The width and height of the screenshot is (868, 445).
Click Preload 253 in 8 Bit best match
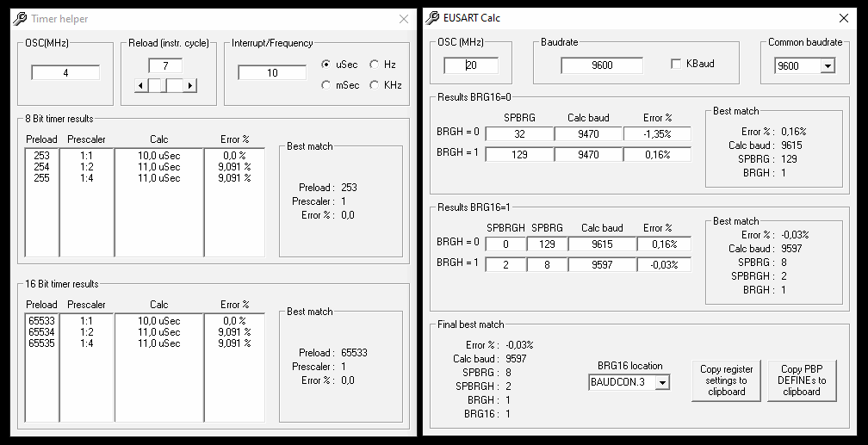(x=349, y=187)
